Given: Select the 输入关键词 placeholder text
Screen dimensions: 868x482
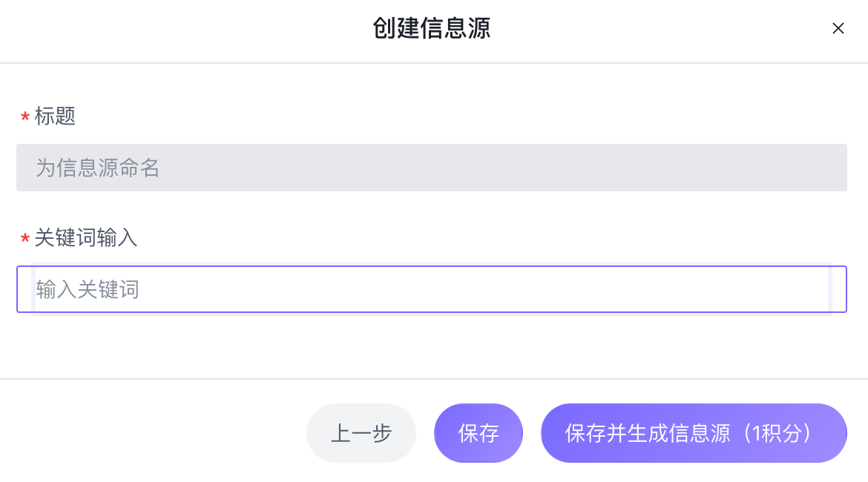Looking at the screenshot, I should tap(88, 290).
